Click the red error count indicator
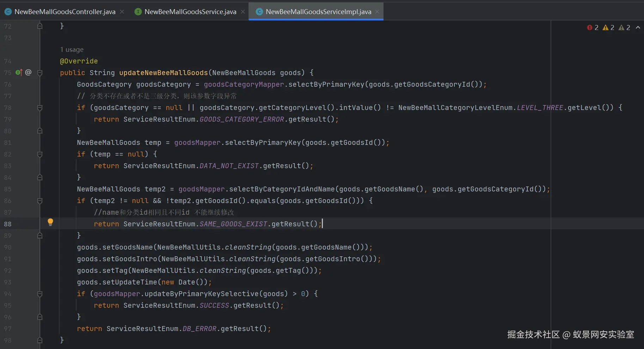Screen dimensions: 644x349 [x=593, y=27]
